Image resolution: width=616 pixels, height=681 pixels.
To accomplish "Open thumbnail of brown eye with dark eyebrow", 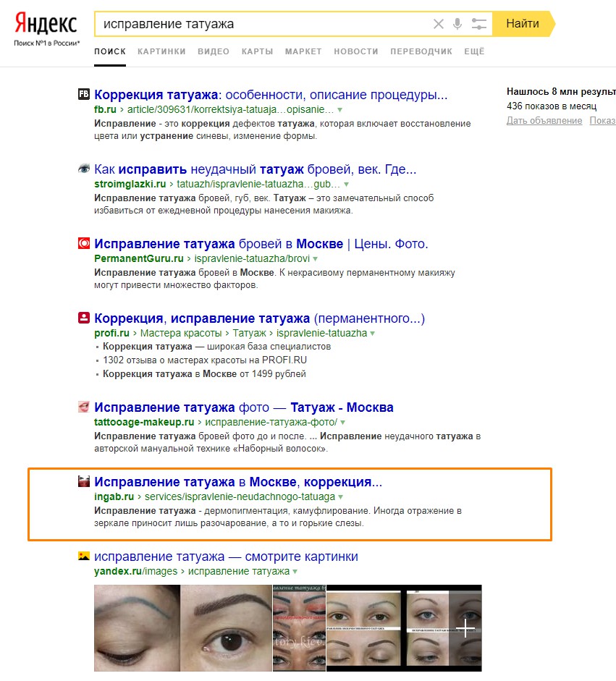I will [x=227, y=628].
